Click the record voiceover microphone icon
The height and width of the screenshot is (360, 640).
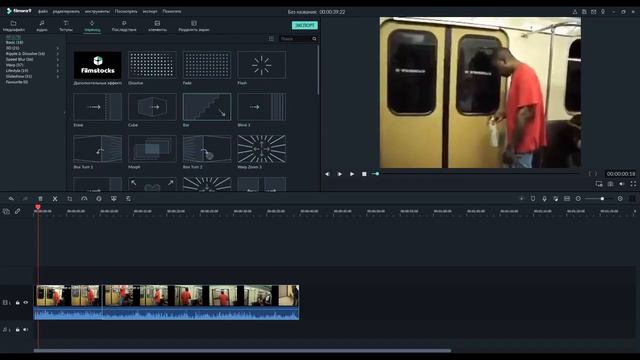(x=544, y=198)
